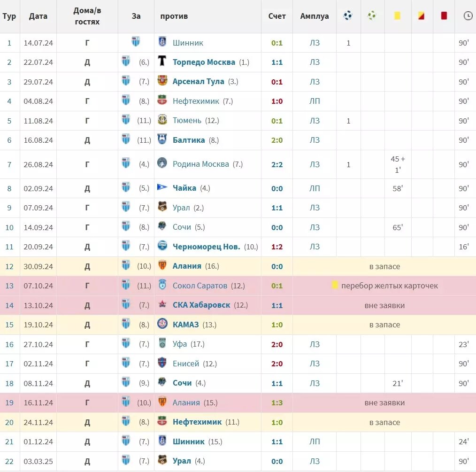Click the Уфа club crest
476x472 pixels.
coord(162,343)
